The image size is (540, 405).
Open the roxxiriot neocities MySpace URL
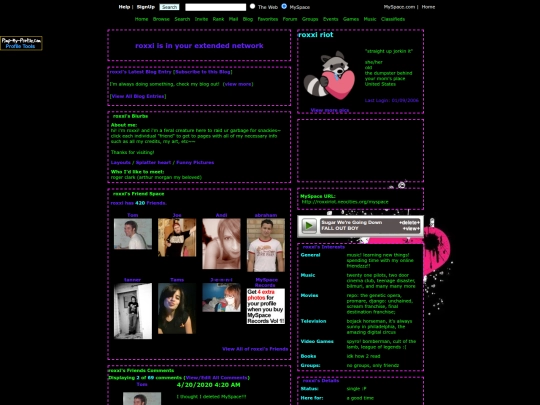[x=345, y=202]
